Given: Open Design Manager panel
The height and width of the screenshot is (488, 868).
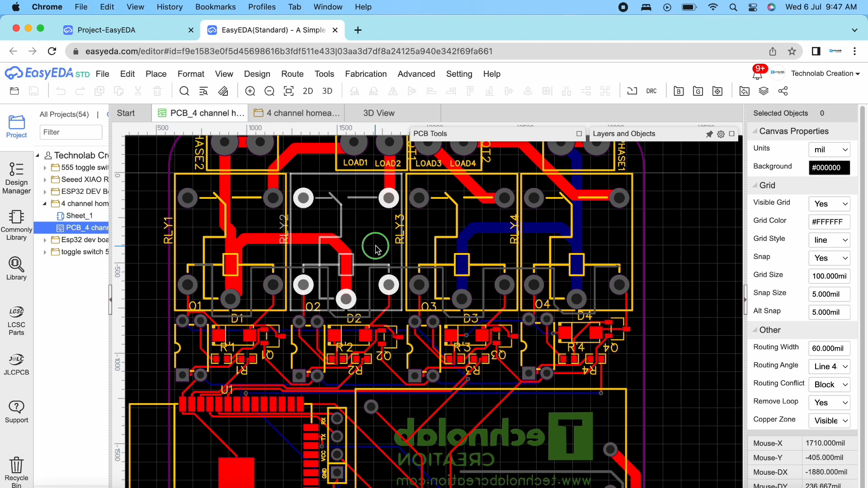Looking at the screenshot, I should tap(17, 178).
